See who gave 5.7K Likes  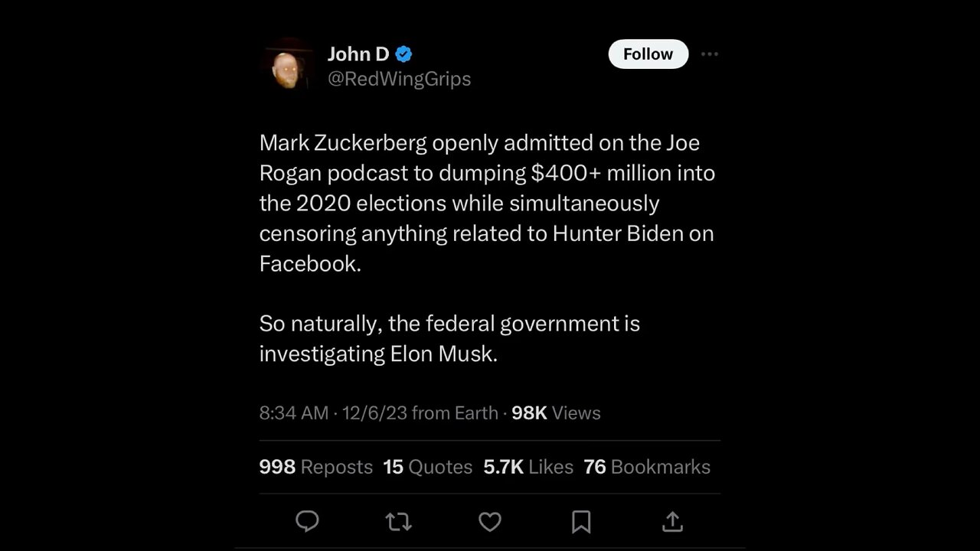click(x=528, y=467)
